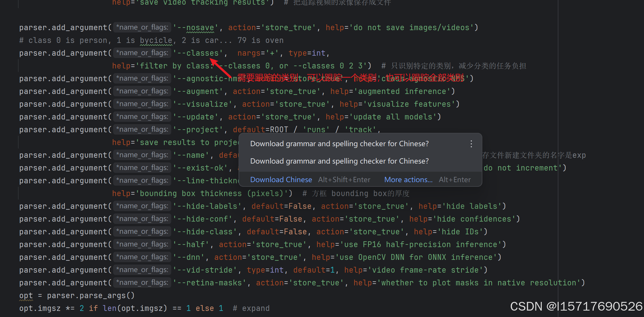The image size is (644, 317).
Task: Open the three-dot options menu in popup
Action: click(x=471, y=144)
